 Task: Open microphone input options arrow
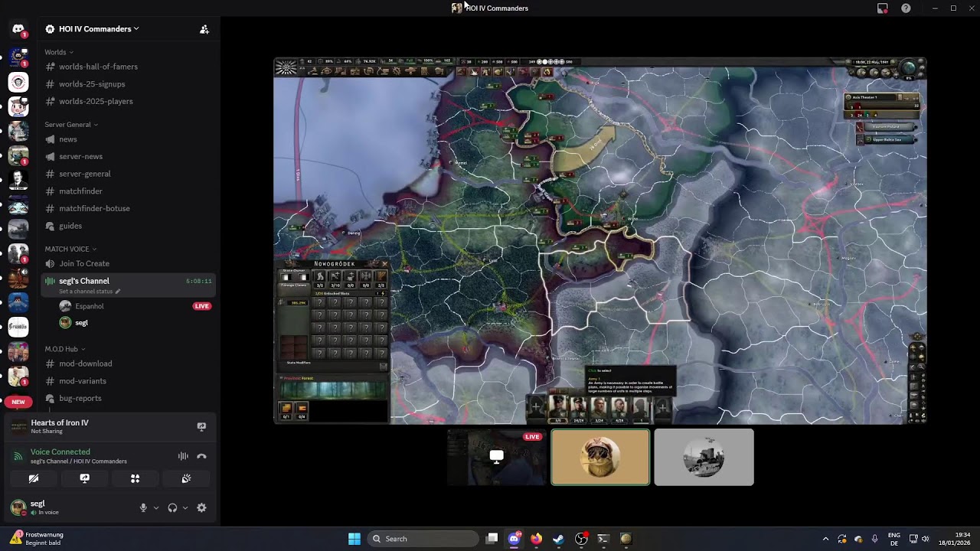(155, 507)
